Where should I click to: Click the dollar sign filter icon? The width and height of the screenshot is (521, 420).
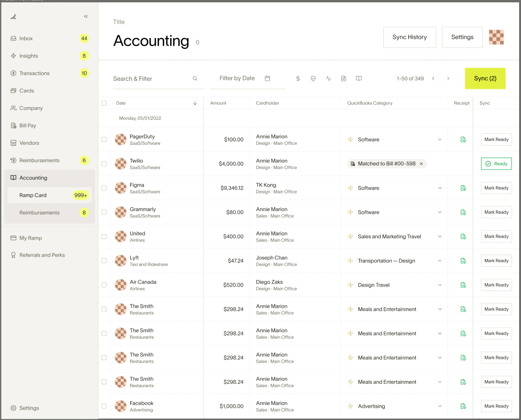coord(298,78)
